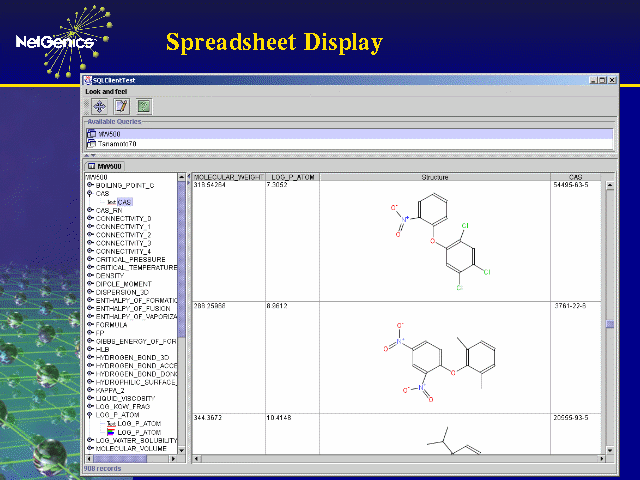The image size is (640, 480).
Task: Expand the BOILING_POINT_C tree node
Action: [90, 185]
